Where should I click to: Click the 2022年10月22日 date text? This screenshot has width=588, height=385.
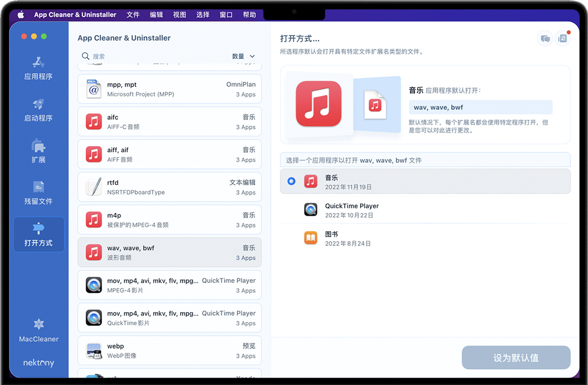[349, 215]
